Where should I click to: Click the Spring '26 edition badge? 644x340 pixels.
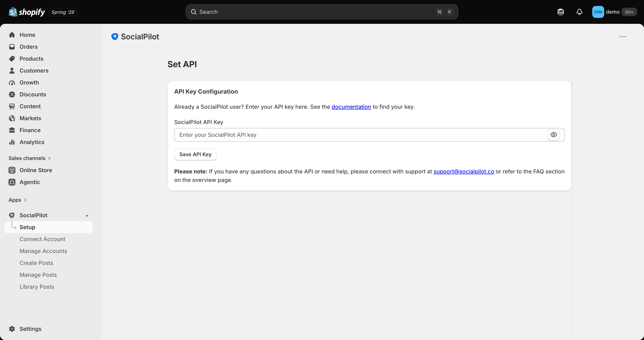coord(63,12)
